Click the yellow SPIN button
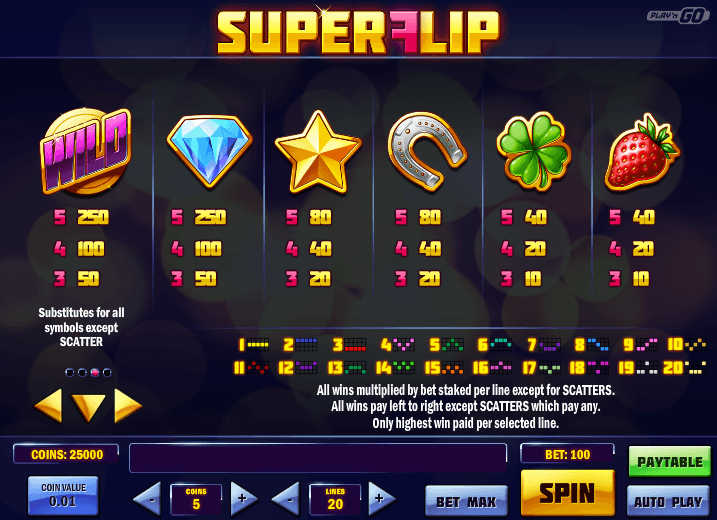Viewport: 717px width, 520px height. tap(567, 493)
